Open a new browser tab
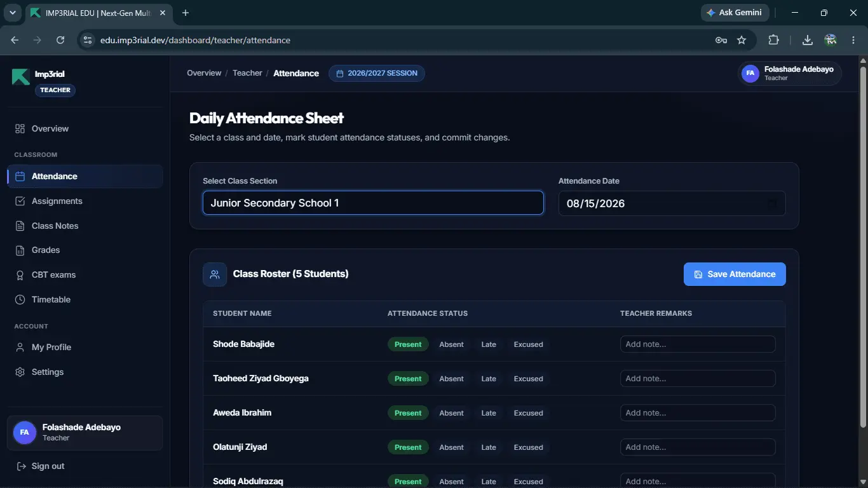Screen dimensions: 868x488 186,13
